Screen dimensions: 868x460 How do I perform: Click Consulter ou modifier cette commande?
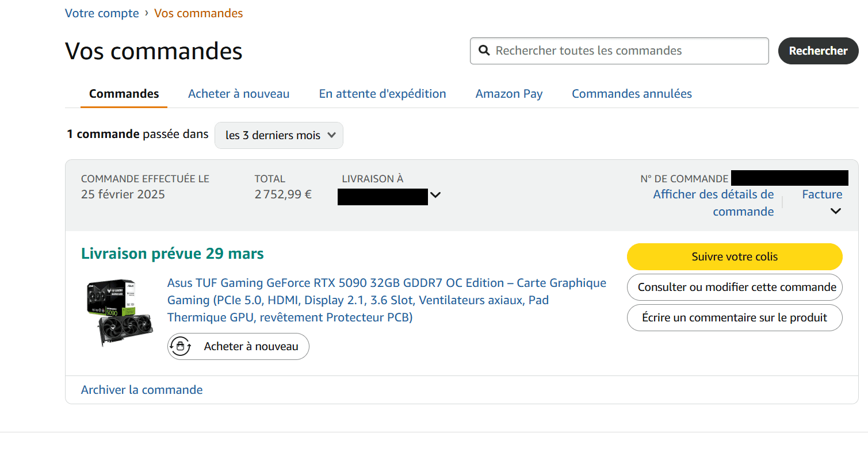click(735, 287)
